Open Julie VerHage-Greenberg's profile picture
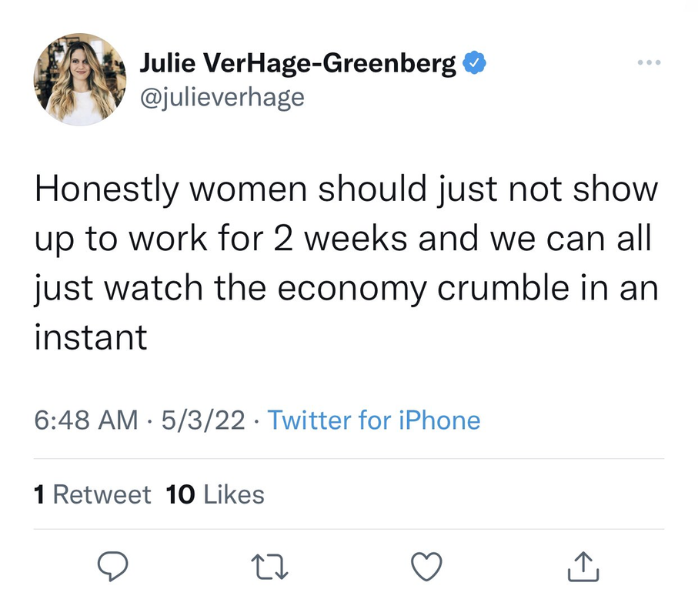The width and height of the screenshot is (698, 616). 80,79
